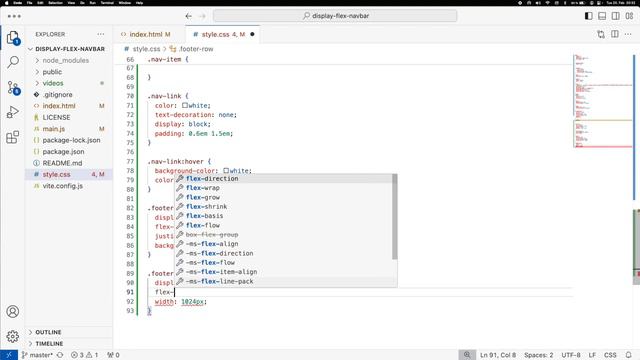Open the Extensions view
The height and width of the screenshot is (360, 640).
(x=13, y=137)
